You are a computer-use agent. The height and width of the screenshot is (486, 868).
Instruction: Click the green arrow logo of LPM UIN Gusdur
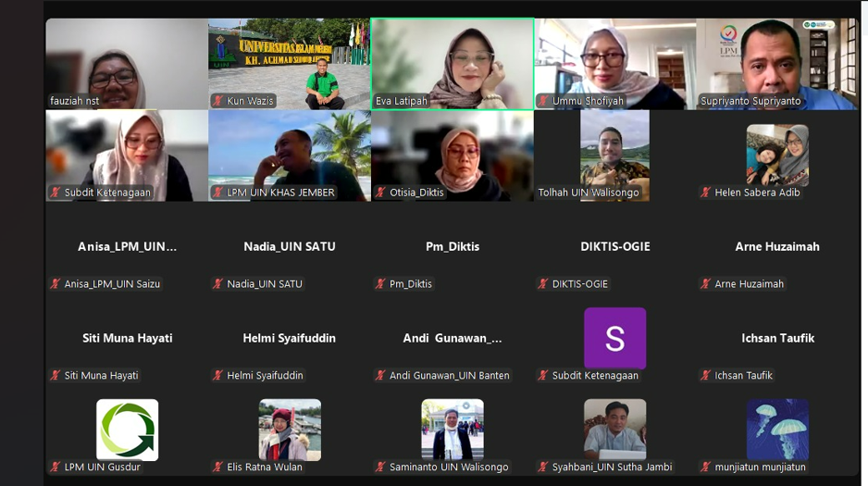click(x=127, y=430)
